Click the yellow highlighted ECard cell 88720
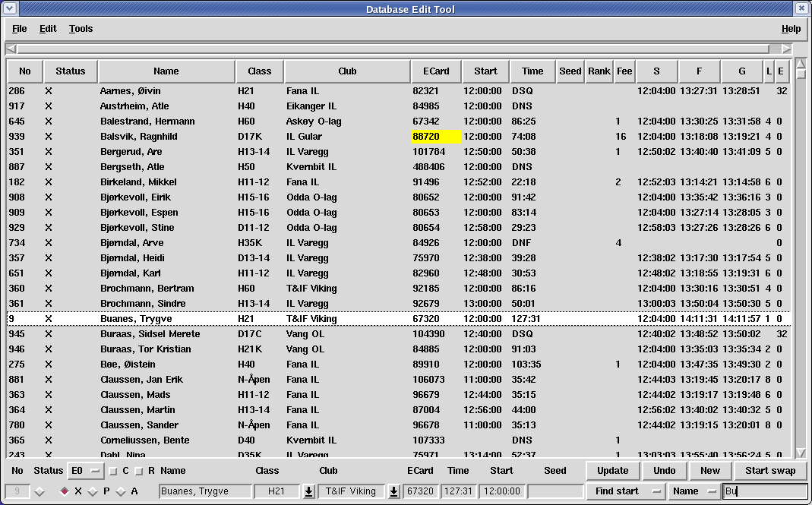 (436, 137)
